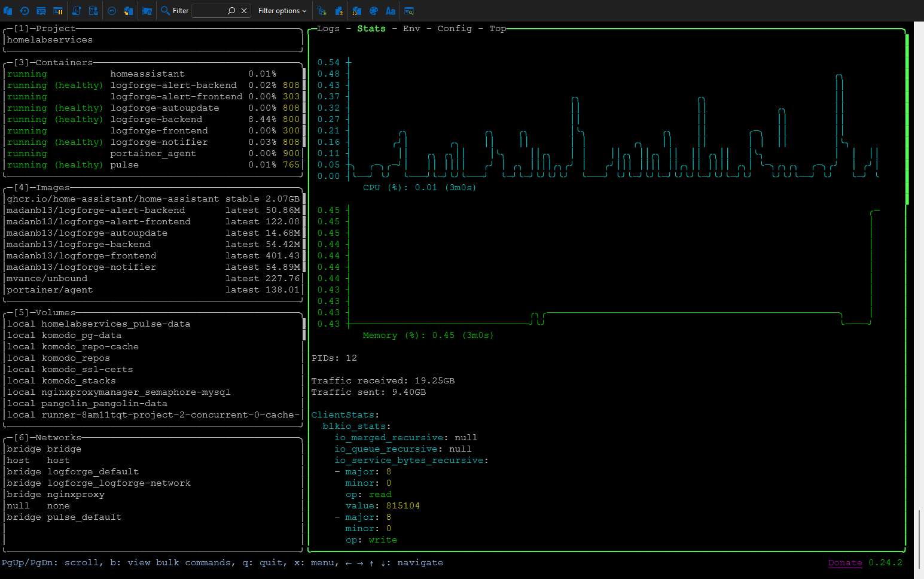Viewport: 924px width, 579px height.
Task: Click the paste icon with yellow arrow
Action: coord(128,10)
